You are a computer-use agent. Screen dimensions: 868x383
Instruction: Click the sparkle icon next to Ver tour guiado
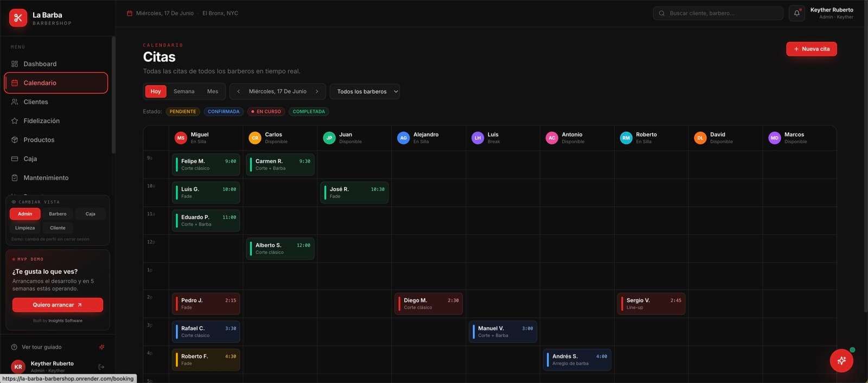pyautogui.click(x=102, y=347)
